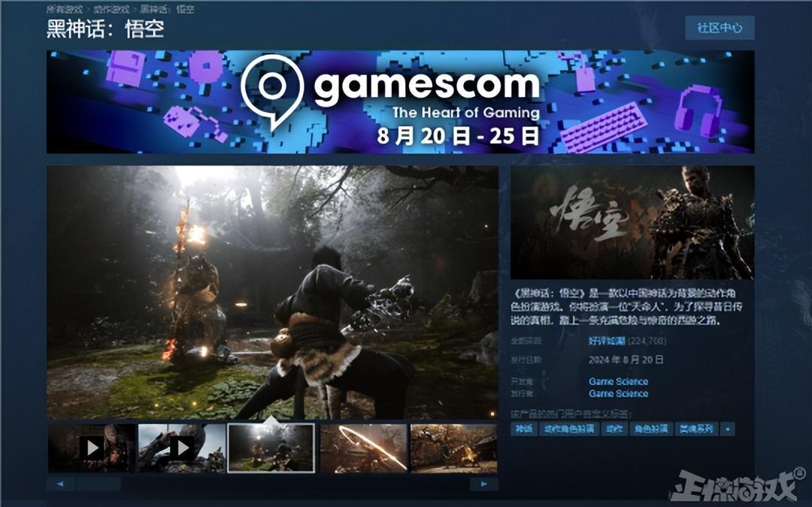Open the 好评如潮 reviews summary link

pos(606,341)
